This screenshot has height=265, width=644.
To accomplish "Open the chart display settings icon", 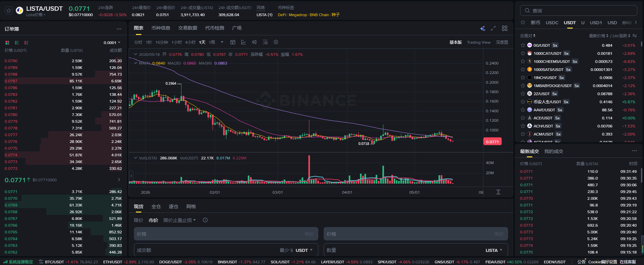I will pyautogui.click(x=265, y=42).
